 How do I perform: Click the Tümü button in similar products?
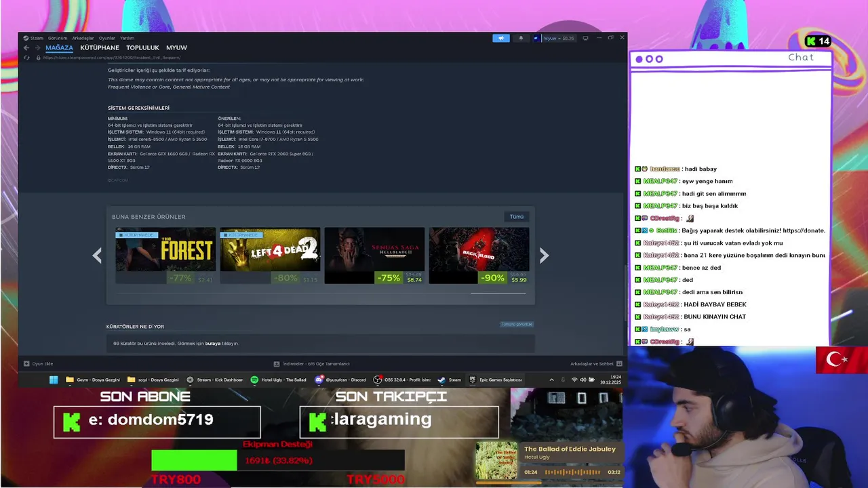coord(517,217)
